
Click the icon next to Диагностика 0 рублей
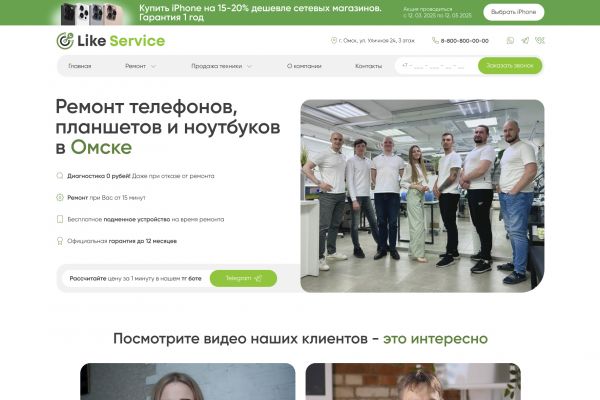60,176
